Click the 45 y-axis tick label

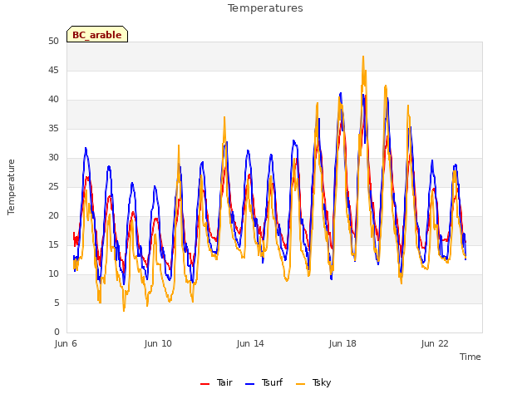tap(53, 70)
